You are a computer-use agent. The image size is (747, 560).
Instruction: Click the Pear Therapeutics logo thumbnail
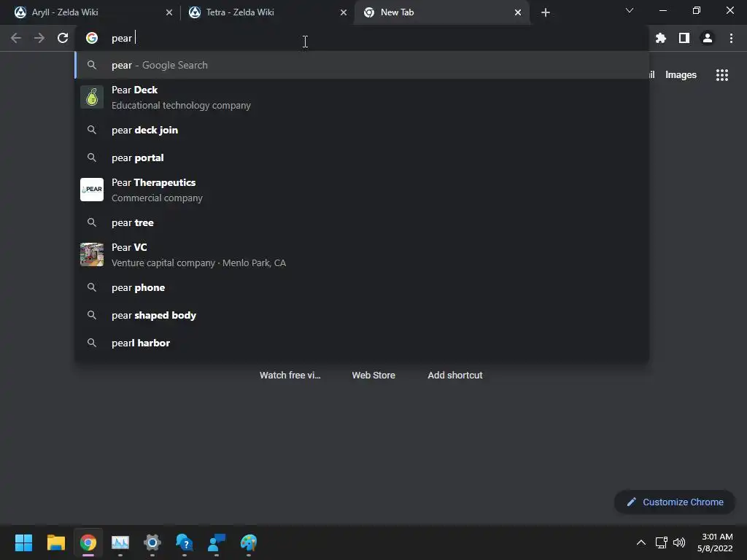coord(92,190)
